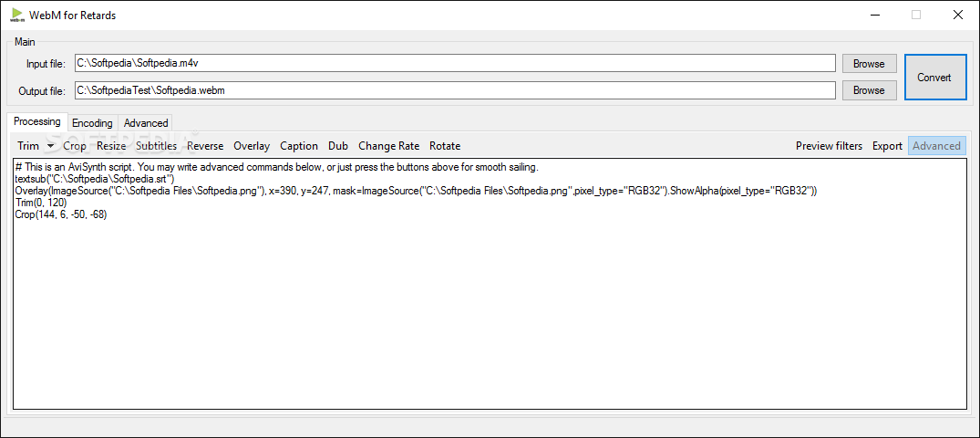Viewport: 980px width, 438px height.
Task: Open the Encoding tab
Action: pos(92,122)
